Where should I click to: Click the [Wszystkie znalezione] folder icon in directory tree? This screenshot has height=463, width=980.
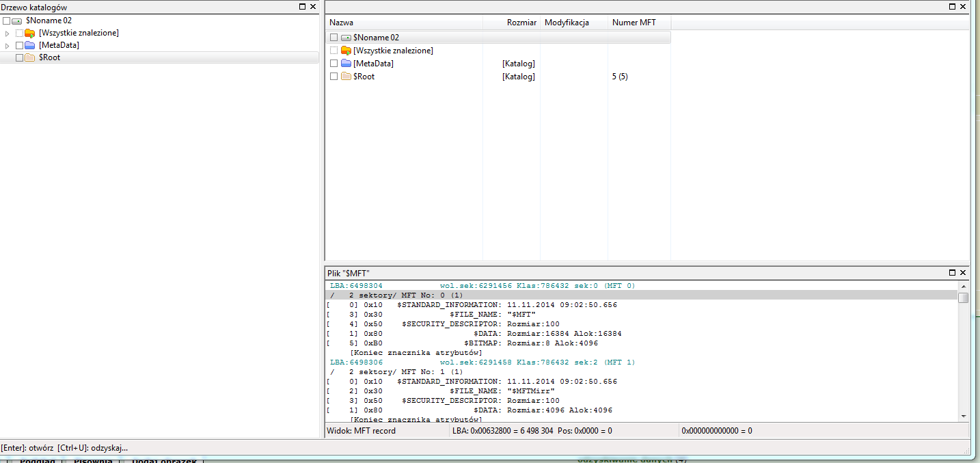click(x=30, y=33)
